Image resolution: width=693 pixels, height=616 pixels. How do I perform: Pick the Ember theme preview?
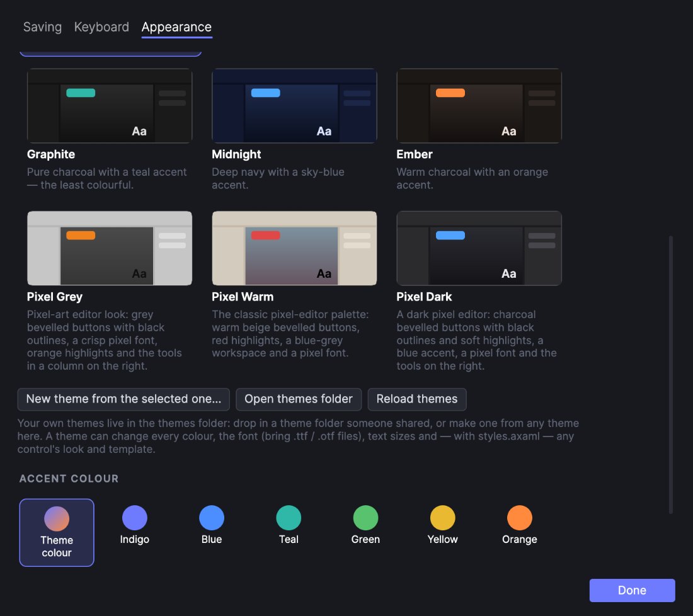pos(479,106)
